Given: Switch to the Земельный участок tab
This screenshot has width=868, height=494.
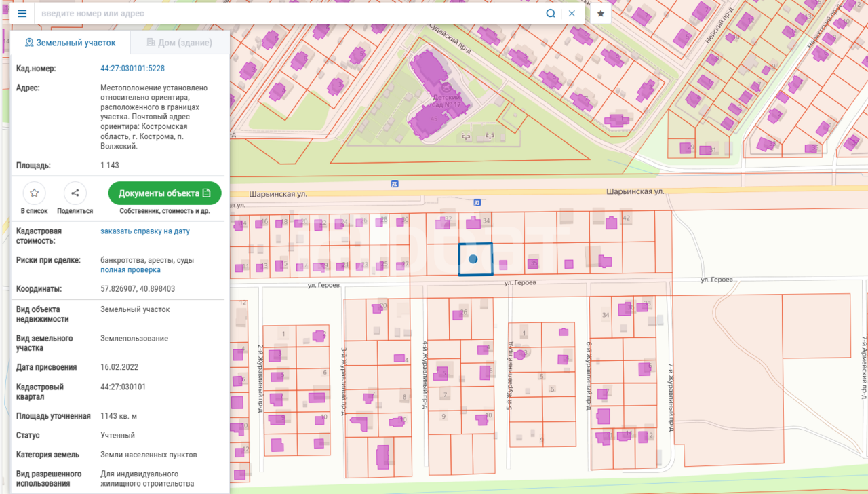Looking at the screenshot, I should [x=70, y=43].
